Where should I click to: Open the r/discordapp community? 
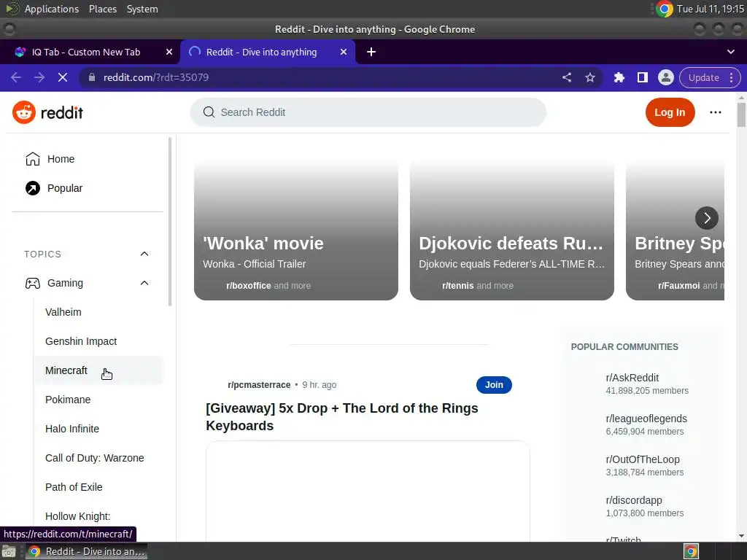pos(634,500)
